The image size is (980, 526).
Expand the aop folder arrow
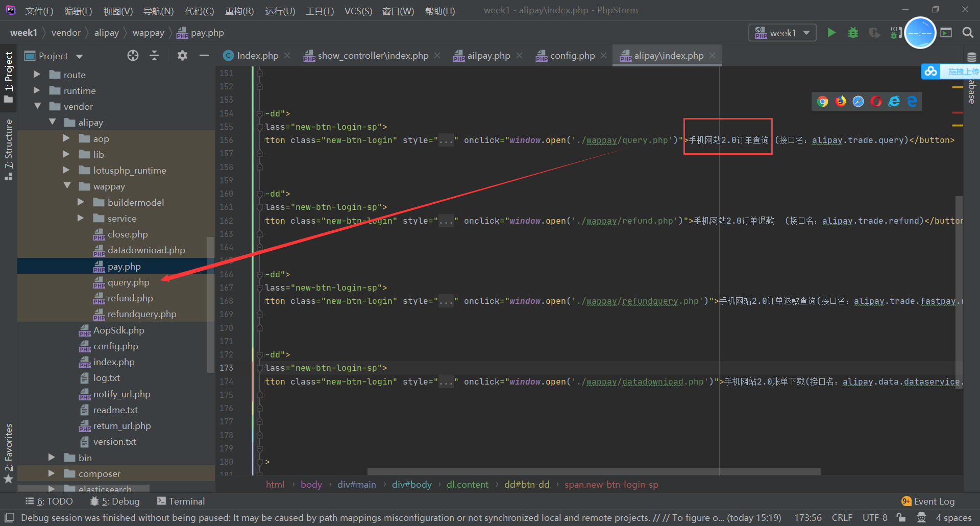pyautogui.click(x=66, y=138)
